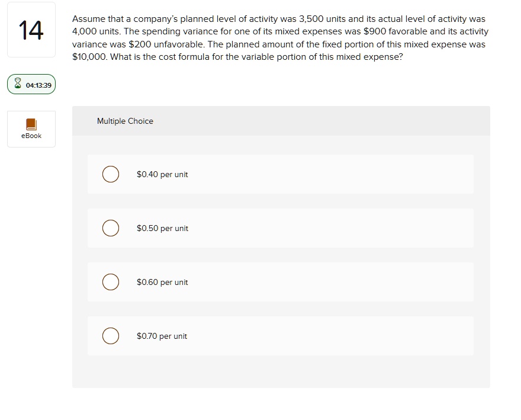Click the hourglass icon in the timer pill

(18, 84)
